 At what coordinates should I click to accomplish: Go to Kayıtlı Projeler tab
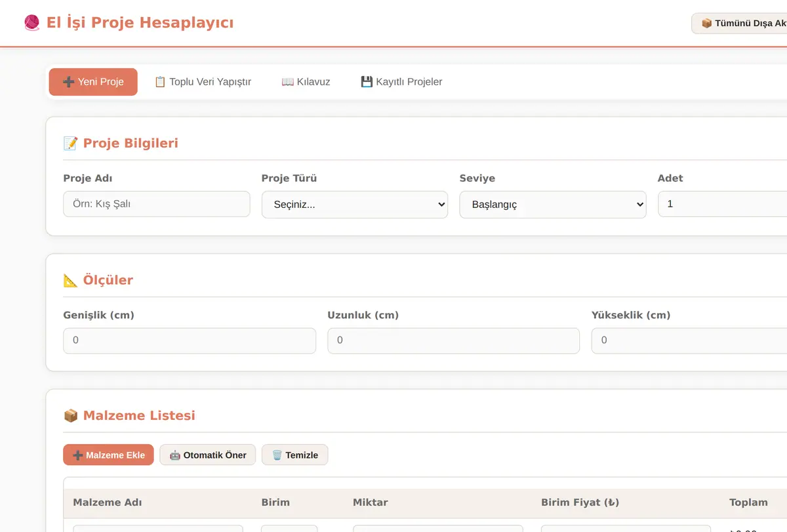tap(401, 82)
